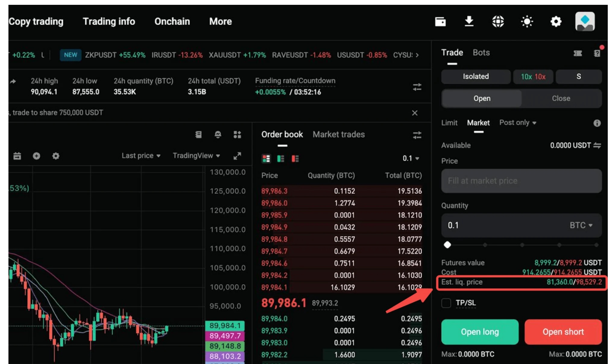Screen dimensions: 615x364
Task: Show combined buy and sell order book view
Action: (266, 158)
